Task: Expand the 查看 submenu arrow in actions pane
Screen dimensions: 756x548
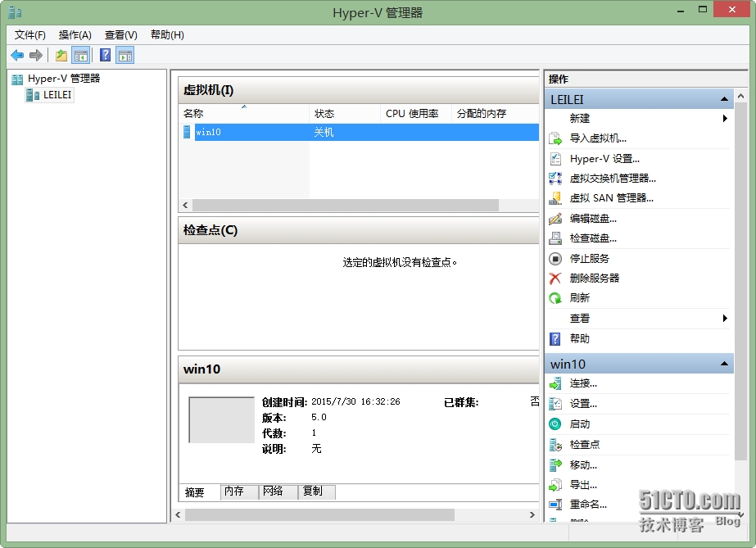Action: [x=725, y=318]
